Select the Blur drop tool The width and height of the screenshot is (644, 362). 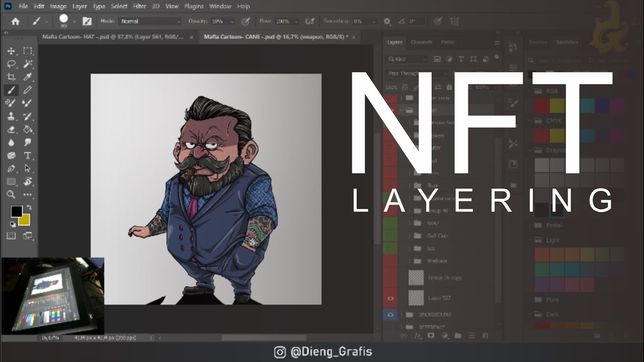coord(11,142)
